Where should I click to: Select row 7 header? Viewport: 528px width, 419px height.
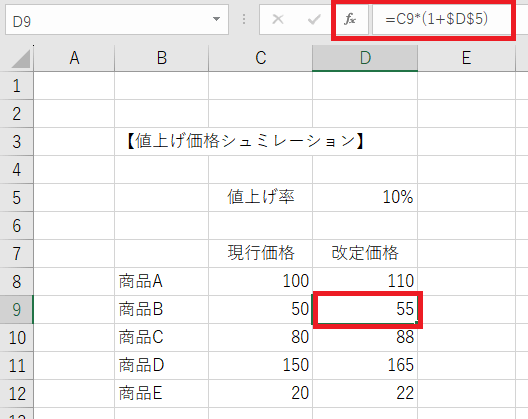(x=16, y=253)
